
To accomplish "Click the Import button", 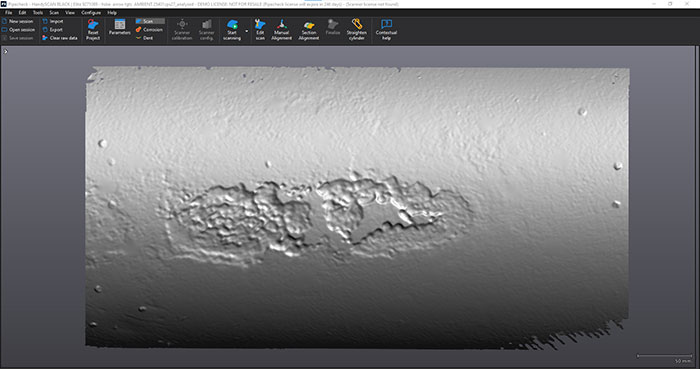I will (x=53, y=21).
